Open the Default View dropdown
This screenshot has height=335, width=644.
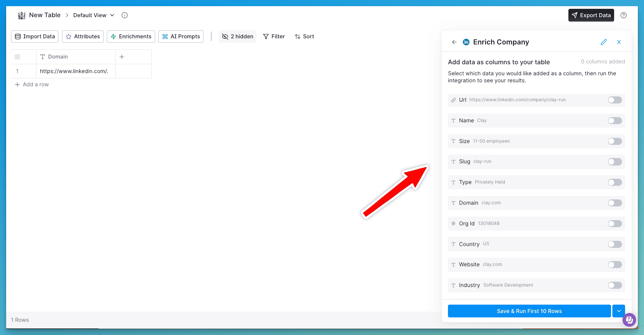[x=94, y=15]
